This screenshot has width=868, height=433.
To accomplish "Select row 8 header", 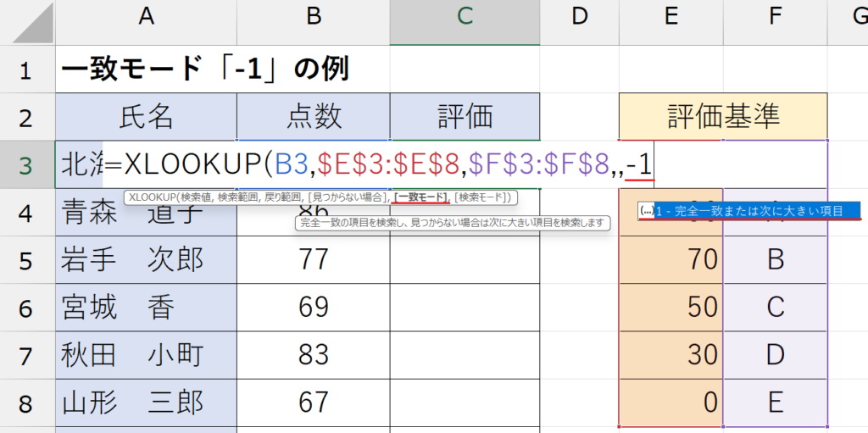I will 28,402.
